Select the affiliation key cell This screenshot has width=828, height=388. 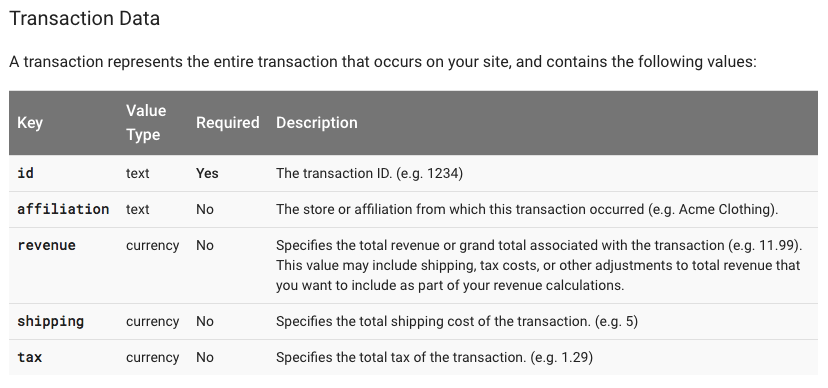click(x=63, y=209)
